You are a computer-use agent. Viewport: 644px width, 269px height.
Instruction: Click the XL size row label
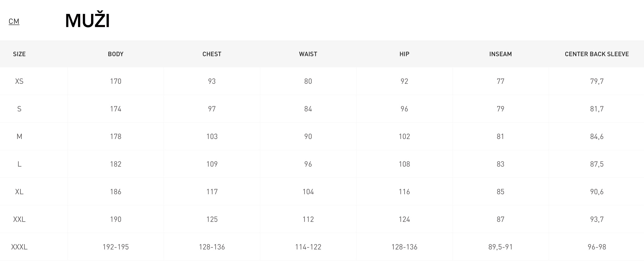19,192
